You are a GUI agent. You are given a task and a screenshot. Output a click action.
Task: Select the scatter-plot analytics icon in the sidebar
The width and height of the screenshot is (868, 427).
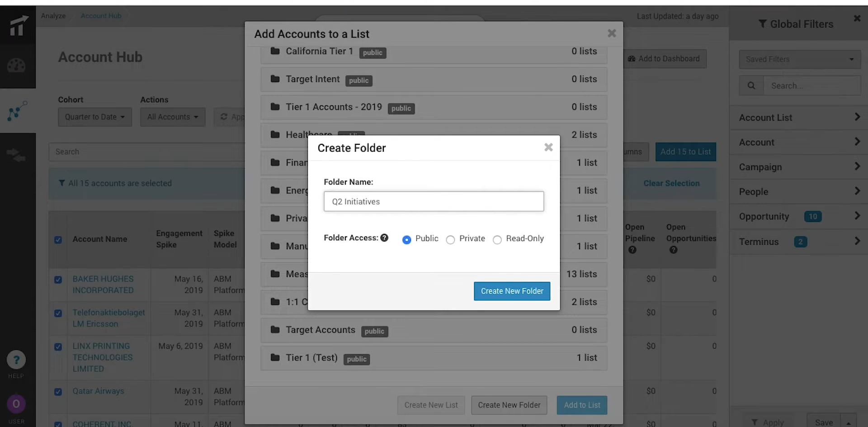pos(16,111)
